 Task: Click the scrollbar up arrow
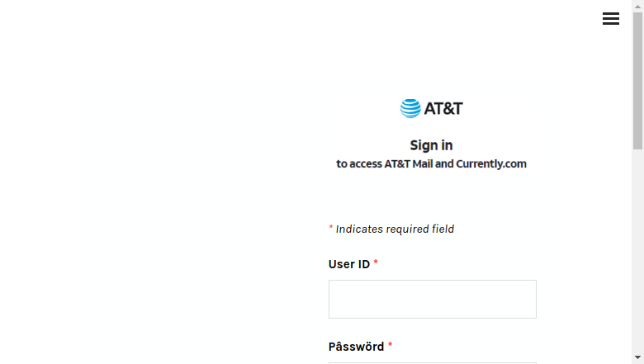pyautogui.click(x=637, y=6)
